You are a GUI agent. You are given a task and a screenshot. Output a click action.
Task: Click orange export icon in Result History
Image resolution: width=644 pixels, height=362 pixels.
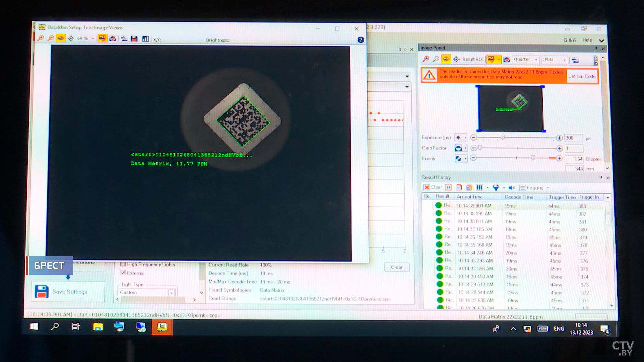(469, 188)
